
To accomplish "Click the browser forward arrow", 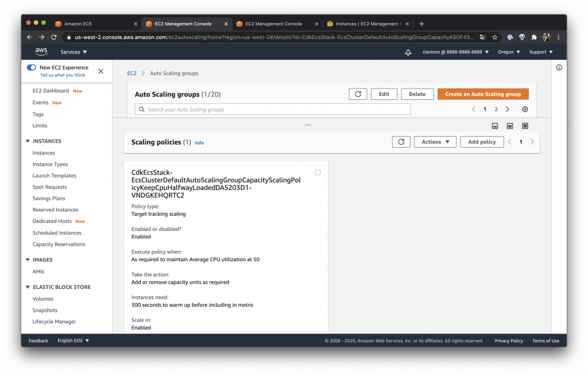I will [41, 37].
